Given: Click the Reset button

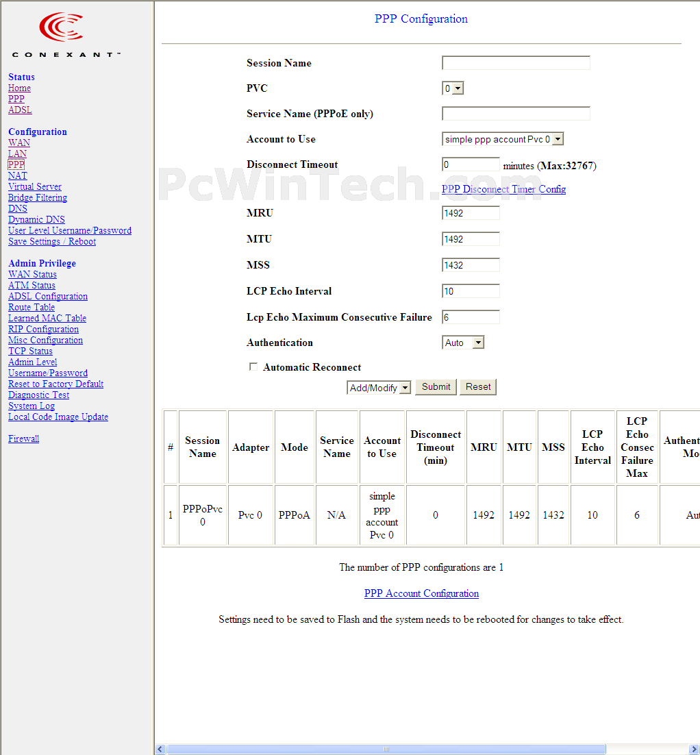Looking at the screenshot, I should point(477,386).
